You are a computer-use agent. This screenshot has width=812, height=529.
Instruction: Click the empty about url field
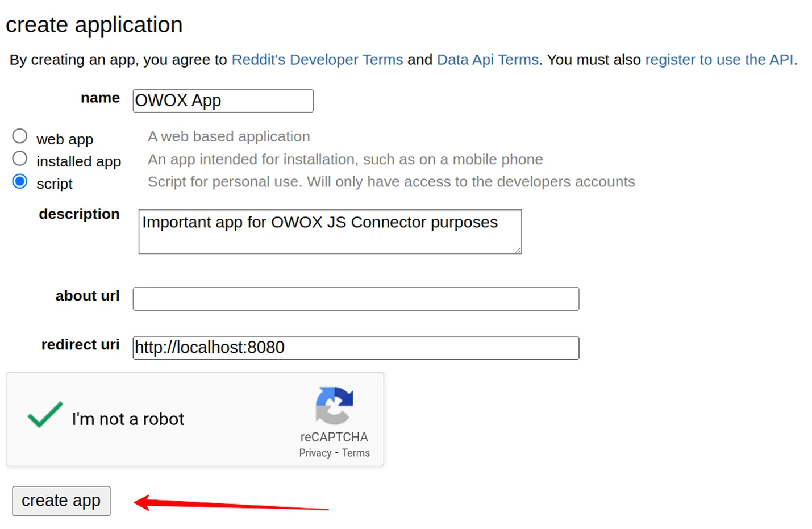356,299
